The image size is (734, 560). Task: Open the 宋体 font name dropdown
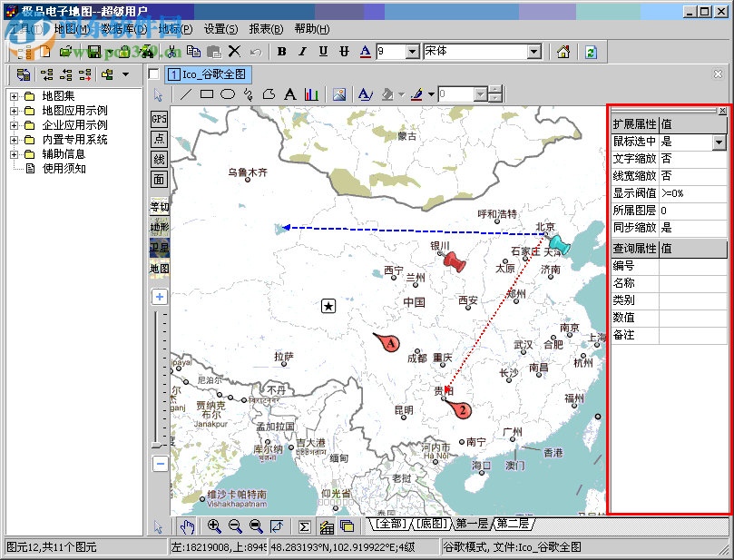(533, 52)
